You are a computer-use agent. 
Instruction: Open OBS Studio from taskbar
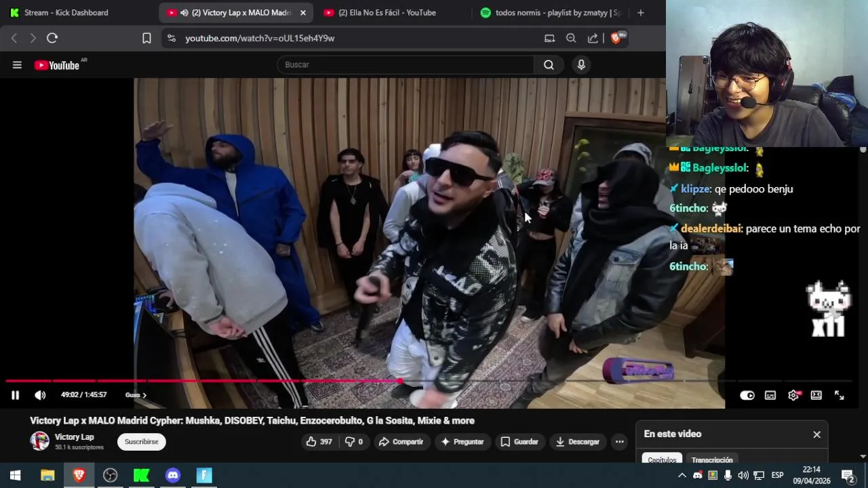(x=111, y=476)
